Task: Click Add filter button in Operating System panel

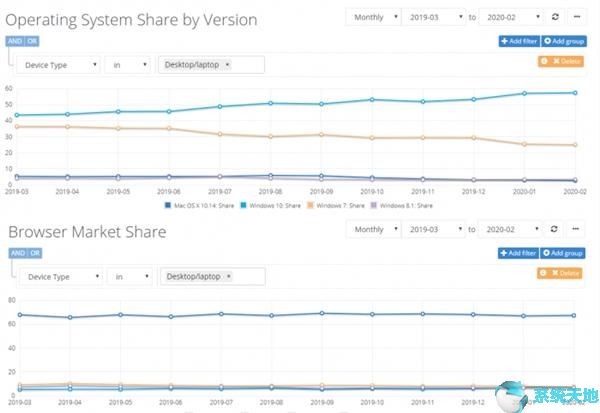Action: tap(519, 41)
